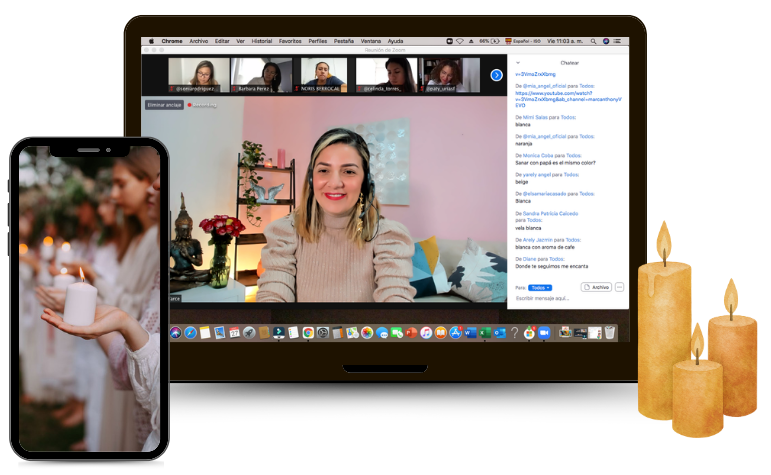Select Barbara Perez video thumbnail
The image size is (771, 475).
click(x=261, y=75)
